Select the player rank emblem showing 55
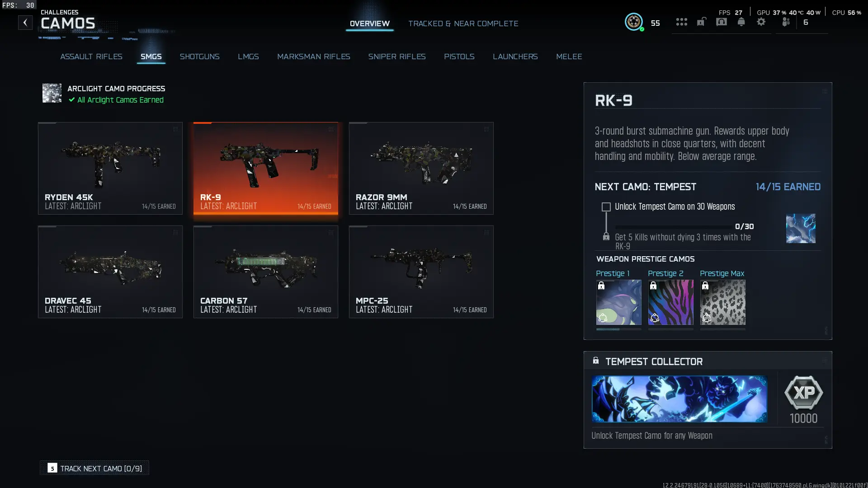The width and height of the screenshot is (868, 488). (634, 22)
